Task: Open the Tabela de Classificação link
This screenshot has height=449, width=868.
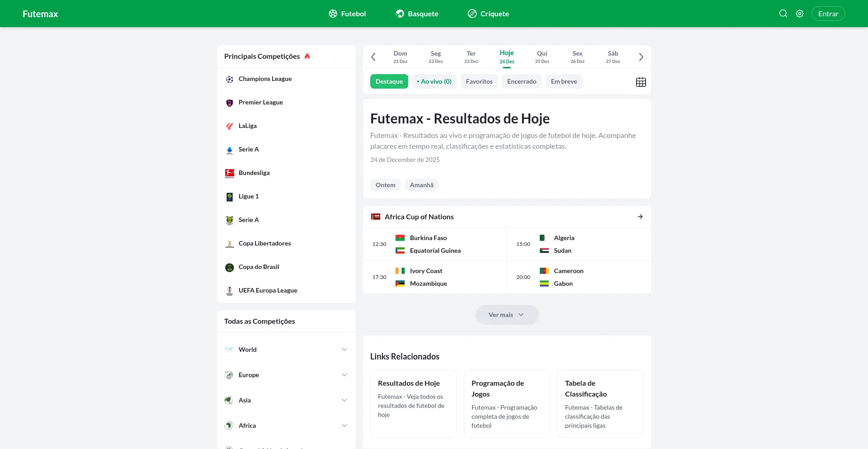Action: click(x=600, y=403)
